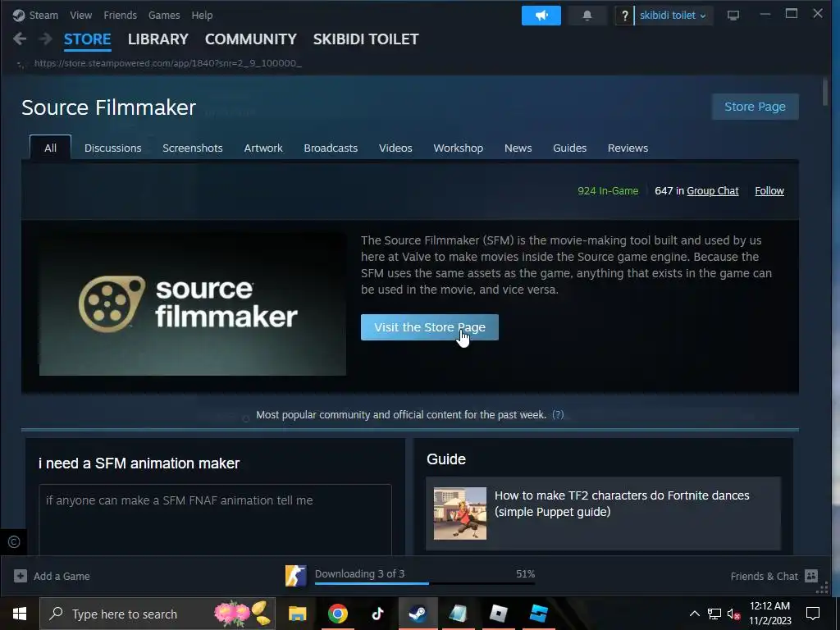Click the download progress bar

pyautogui.click(x=425, y=583)
